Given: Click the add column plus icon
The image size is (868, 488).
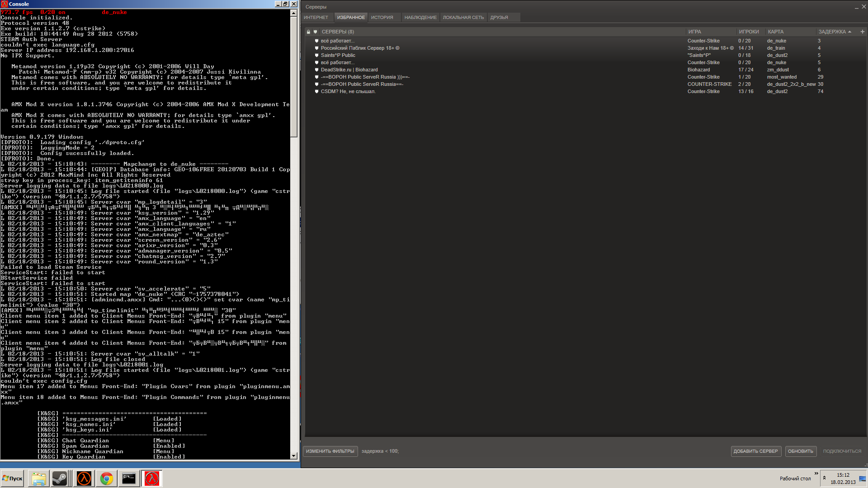Looking at the screenshot, I should tap(863, 32).
